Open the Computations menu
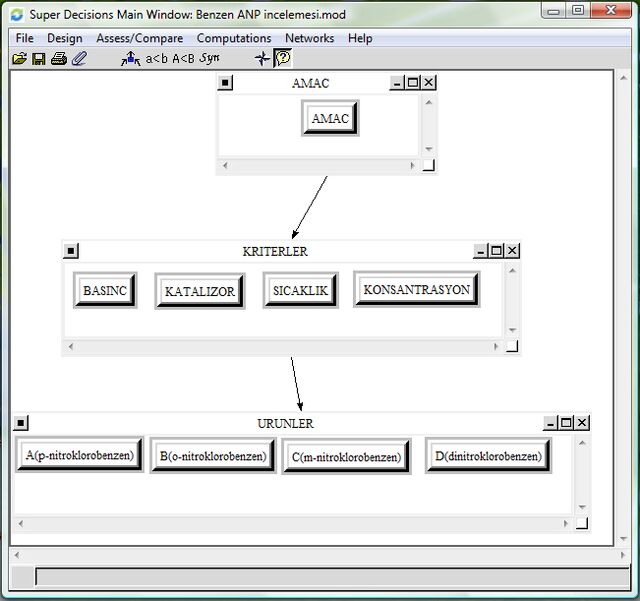 point(234,38)
